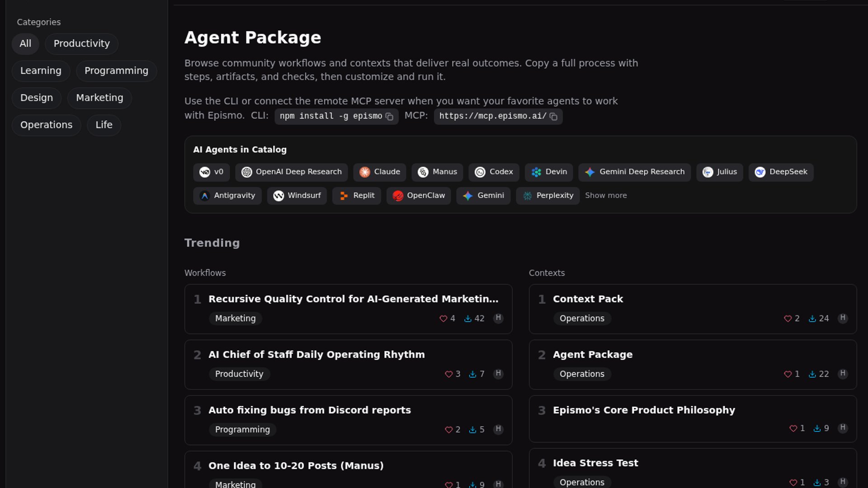
Task: Switch to the Life category
Action: point(104,125)
